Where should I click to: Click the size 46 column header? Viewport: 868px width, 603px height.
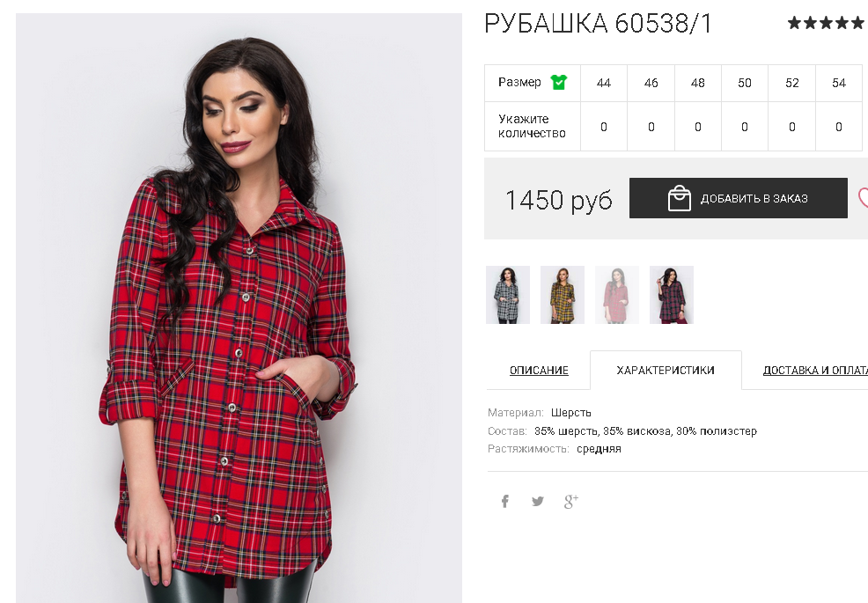tap(651, 83)
